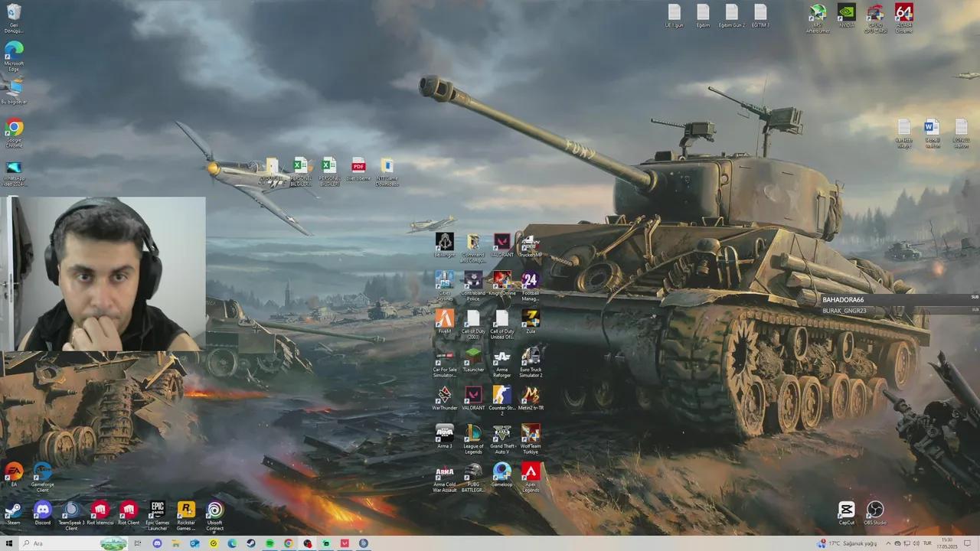This screenshot has height=551, width=980.
Task: Select Riot Client desktop shortcut
Action: [x=129, y=514]
